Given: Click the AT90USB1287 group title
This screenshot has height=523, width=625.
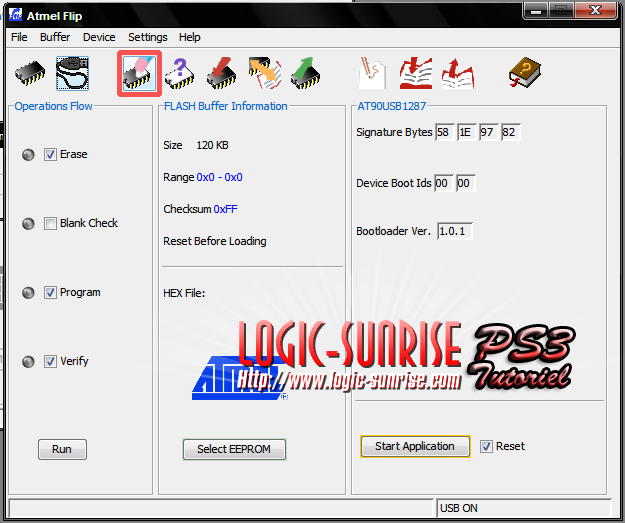Looking at the screenshot, I should 391,106.
